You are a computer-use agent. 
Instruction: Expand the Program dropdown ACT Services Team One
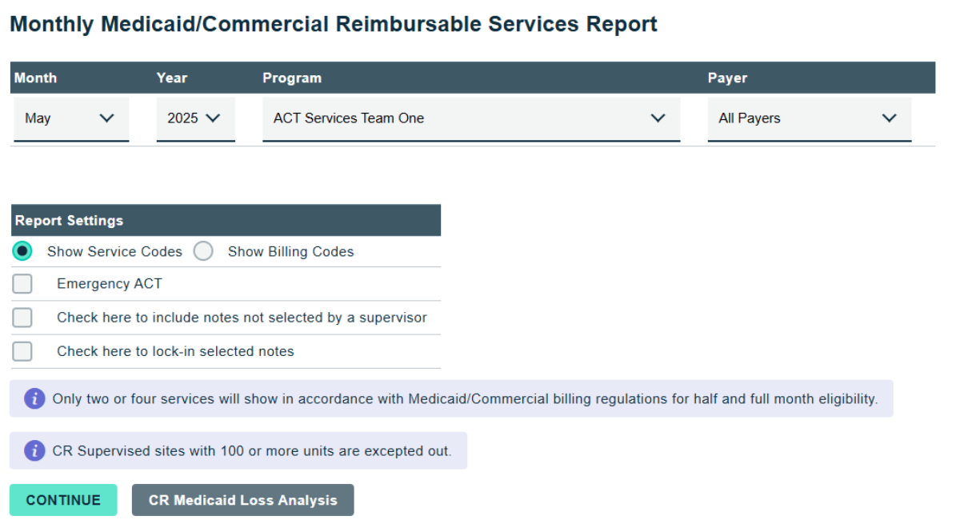tap(471, 118)
